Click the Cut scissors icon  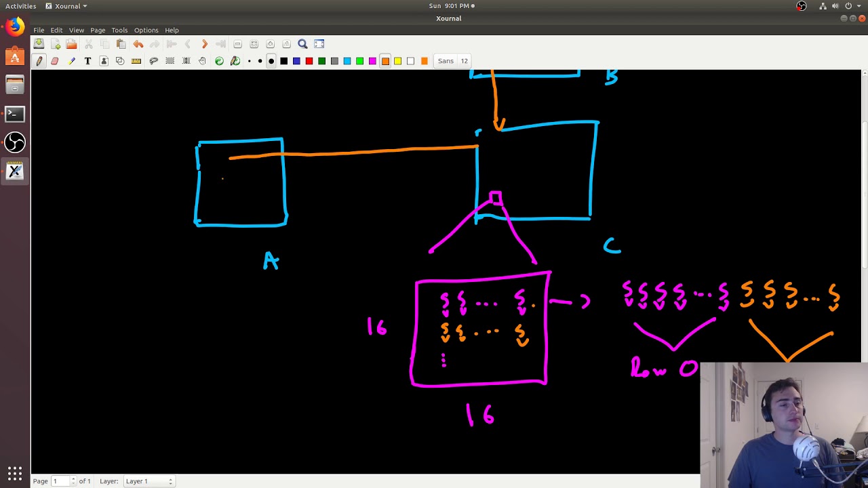click(88, 44)
